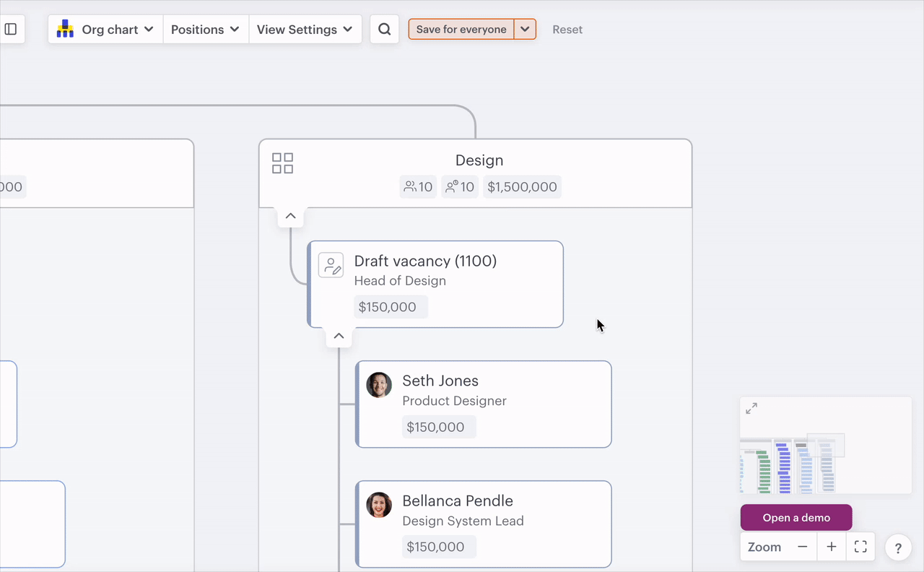
Task: Click the Design department grid icon
Action: tap(282, 163)
